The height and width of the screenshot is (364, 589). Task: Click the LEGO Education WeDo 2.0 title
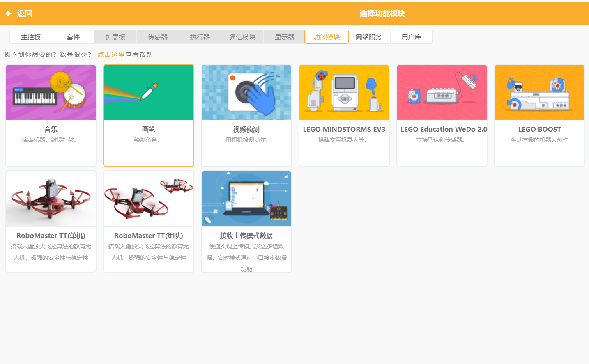click(x=444, y=129)
